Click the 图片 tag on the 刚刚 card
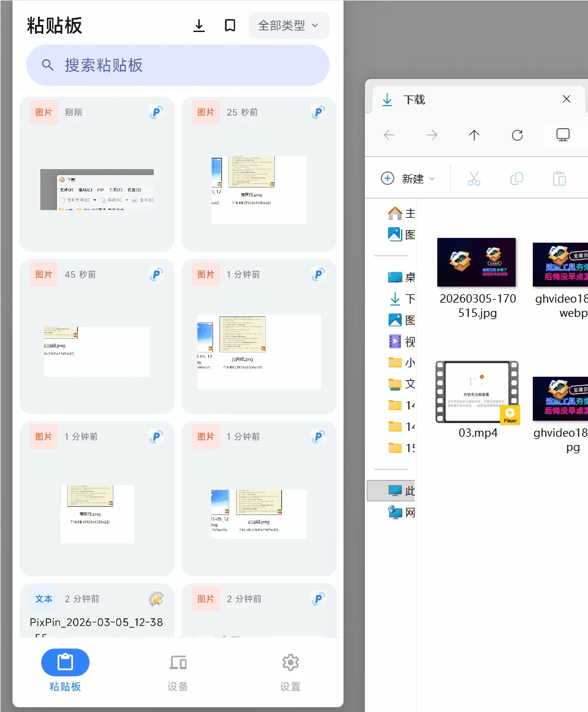 44,112
